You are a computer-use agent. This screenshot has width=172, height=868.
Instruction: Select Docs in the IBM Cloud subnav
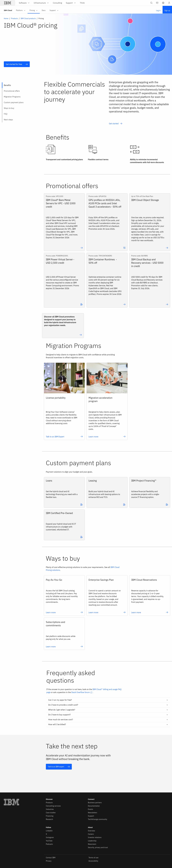(x=43, y=11)
